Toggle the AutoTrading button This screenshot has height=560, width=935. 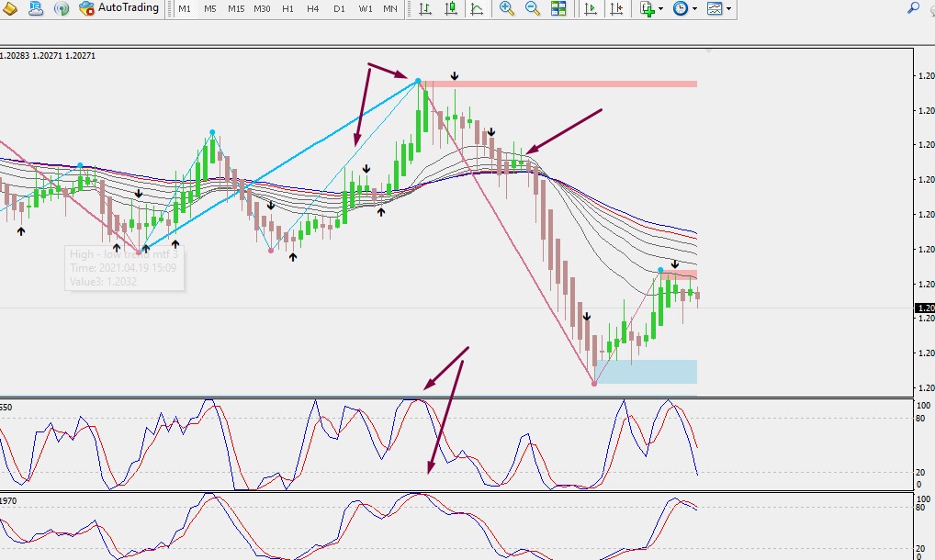(x=119, y=8)
